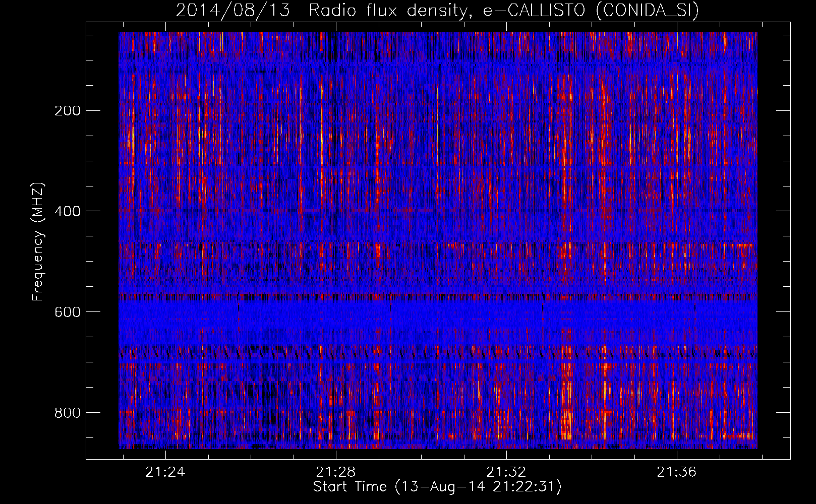816x504 pixels.
Task: Click the '21:28' time tick label
Action: [x=336, y=472]
